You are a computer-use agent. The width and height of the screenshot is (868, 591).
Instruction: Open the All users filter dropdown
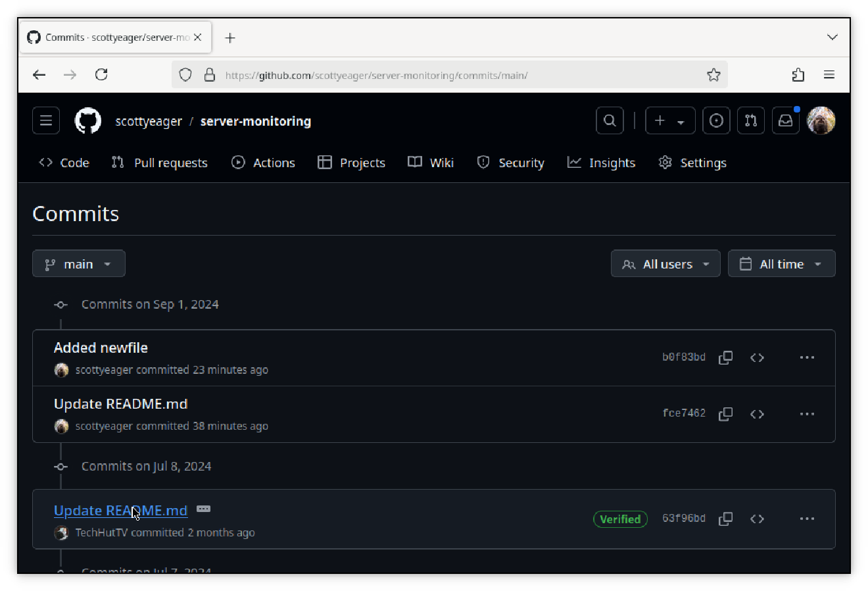(665, 263)
